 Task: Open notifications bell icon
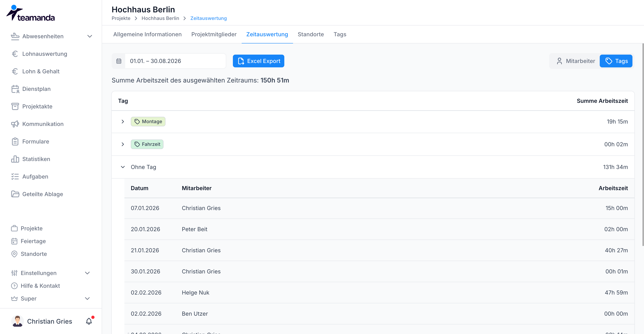89,321
